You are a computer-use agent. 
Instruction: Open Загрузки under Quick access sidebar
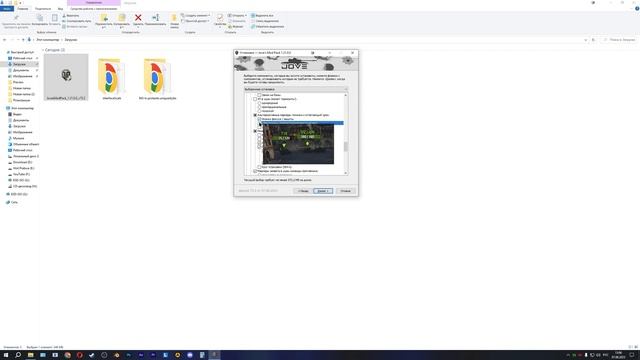19,64
